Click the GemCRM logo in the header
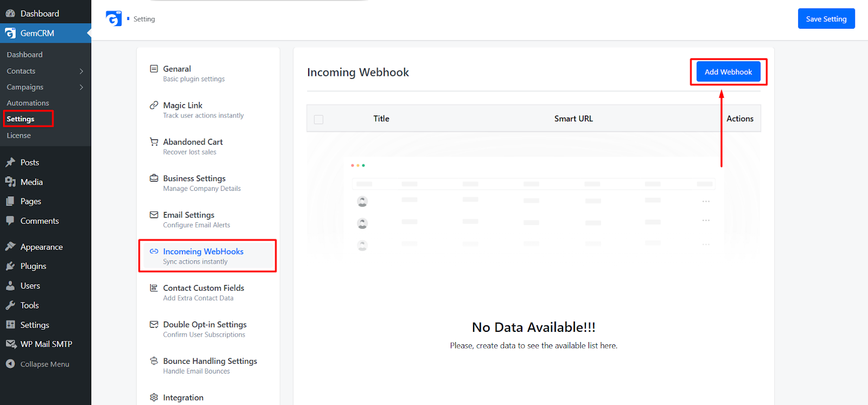868x405 pixels. pos(114,18)
